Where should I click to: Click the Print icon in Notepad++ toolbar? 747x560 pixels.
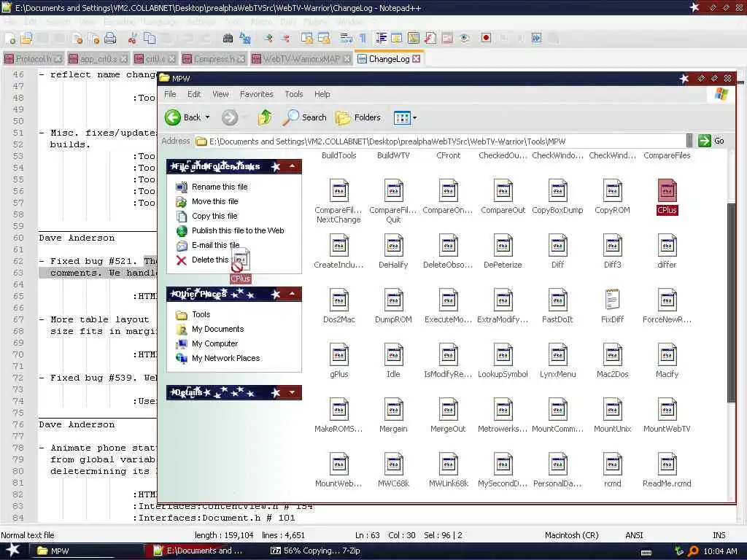coord(111,38)
